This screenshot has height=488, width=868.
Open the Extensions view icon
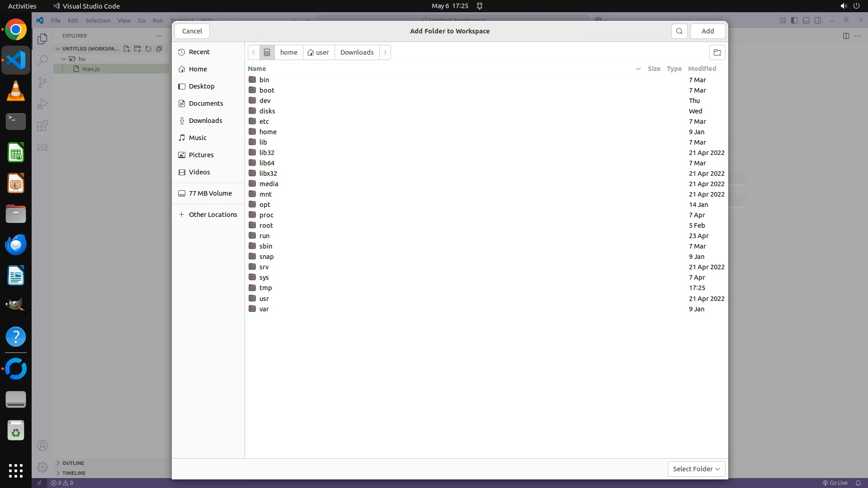(x=42, y=126)
